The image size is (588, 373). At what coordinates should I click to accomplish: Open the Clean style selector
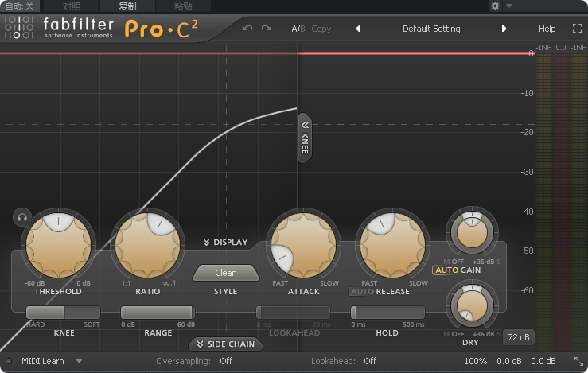point(226,273)
